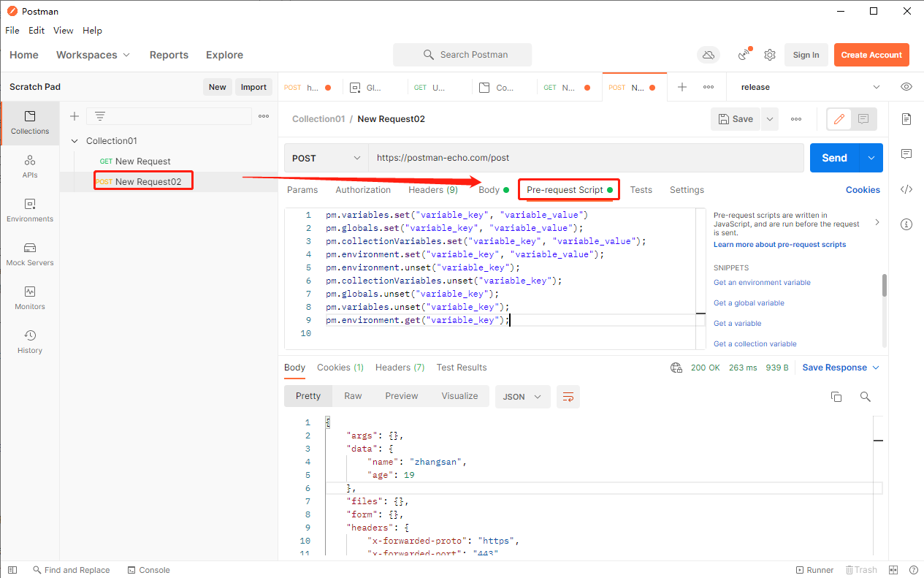The height and width of the screenshot is (578, 924).
Task: Copy the response body to clipboard
Action: 836,397
